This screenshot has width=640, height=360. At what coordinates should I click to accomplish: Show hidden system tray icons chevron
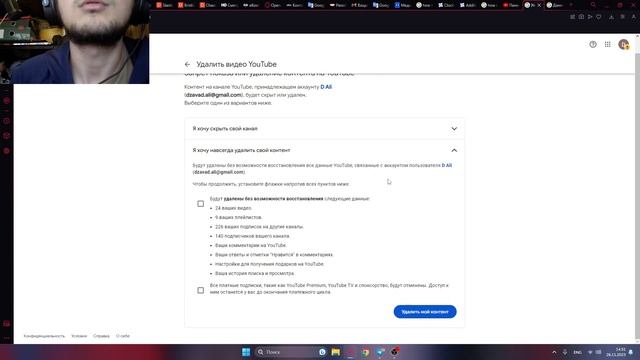click(x=554, y=352)
